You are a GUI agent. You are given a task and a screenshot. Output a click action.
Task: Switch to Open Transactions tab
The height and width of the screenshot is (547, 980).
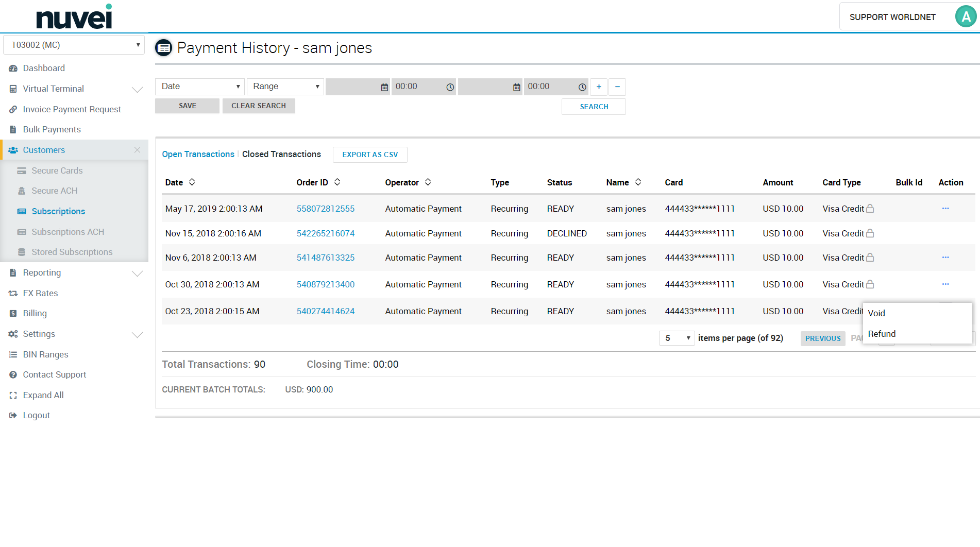coord(198,154)
